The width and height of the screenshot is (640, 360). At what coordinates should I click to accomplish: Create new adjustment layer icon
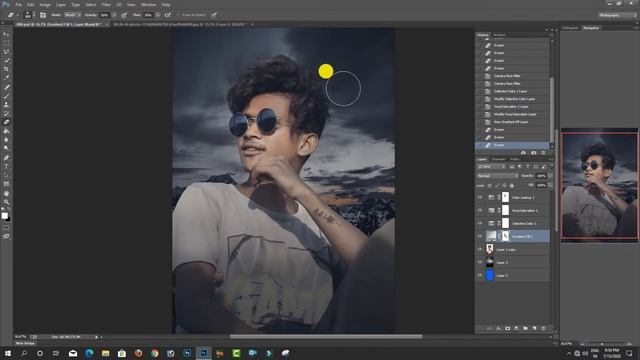click(x=516, y=328)
